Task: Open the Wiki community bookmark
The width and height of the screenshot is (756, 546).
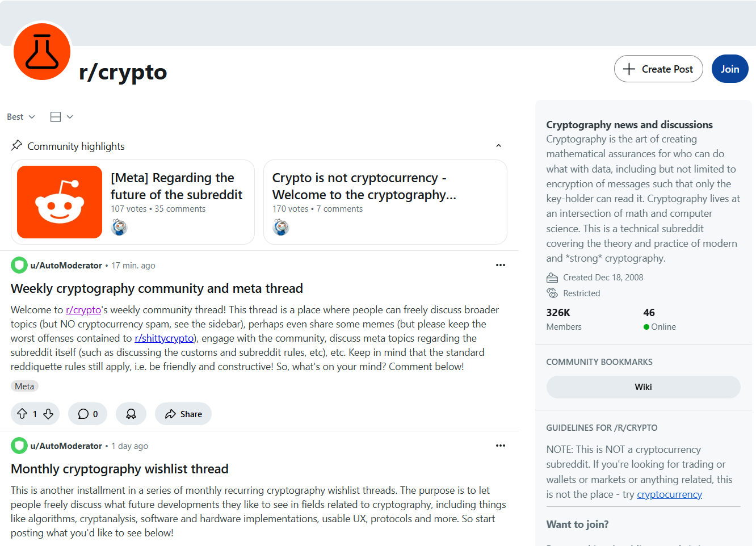Action: pos(643,387)
